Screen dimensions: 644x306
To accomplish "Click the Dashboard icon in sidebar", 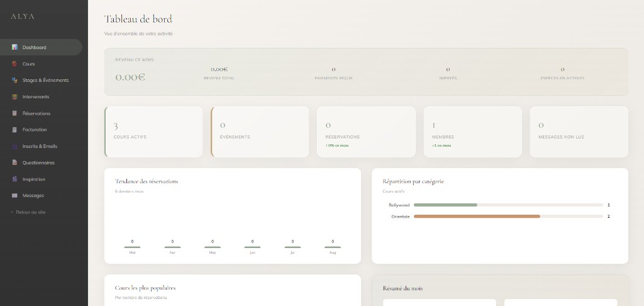I will (15, 47).
